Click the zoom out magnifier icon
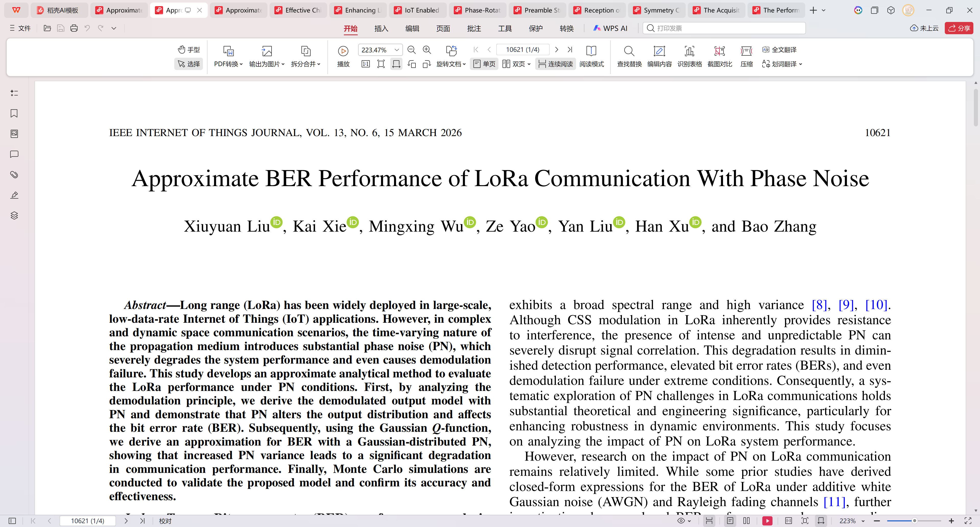 pos(411,50)
